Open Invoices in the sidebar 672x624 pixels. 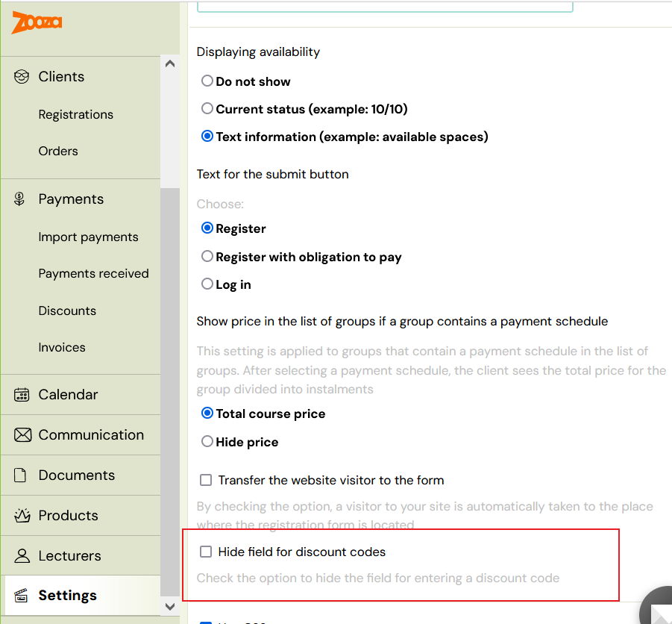(62, 347)
